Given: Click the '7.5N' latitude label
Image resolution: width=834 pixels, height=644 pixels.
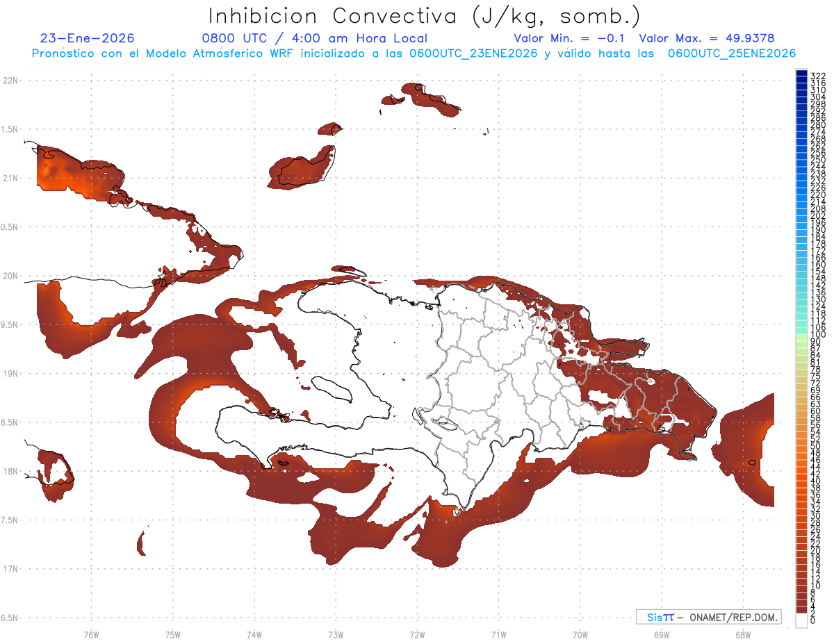Looking at the screenshot, I should [x=10, y=520].
